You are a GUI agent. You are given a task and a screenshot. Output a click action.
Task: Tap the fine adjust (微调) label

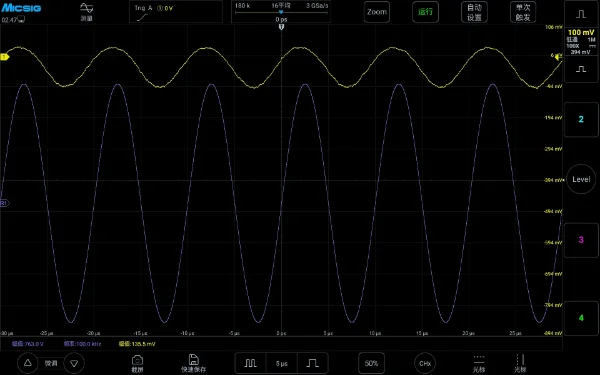(x=51, y=363)
